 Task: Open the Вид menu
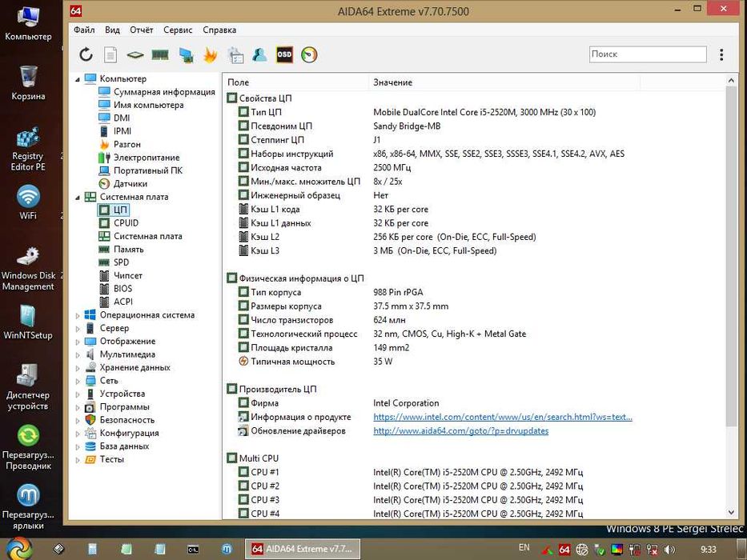pos(112,30)
